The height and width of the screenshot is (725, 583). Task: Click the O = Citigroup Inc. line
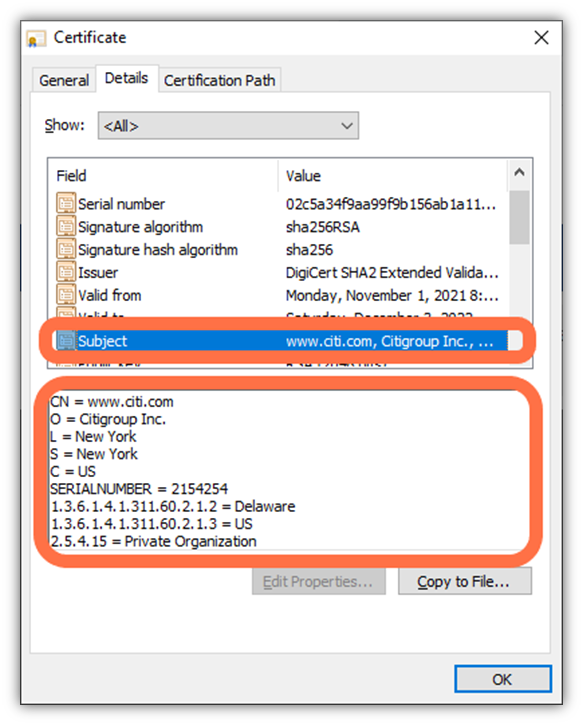pos(108,419)
